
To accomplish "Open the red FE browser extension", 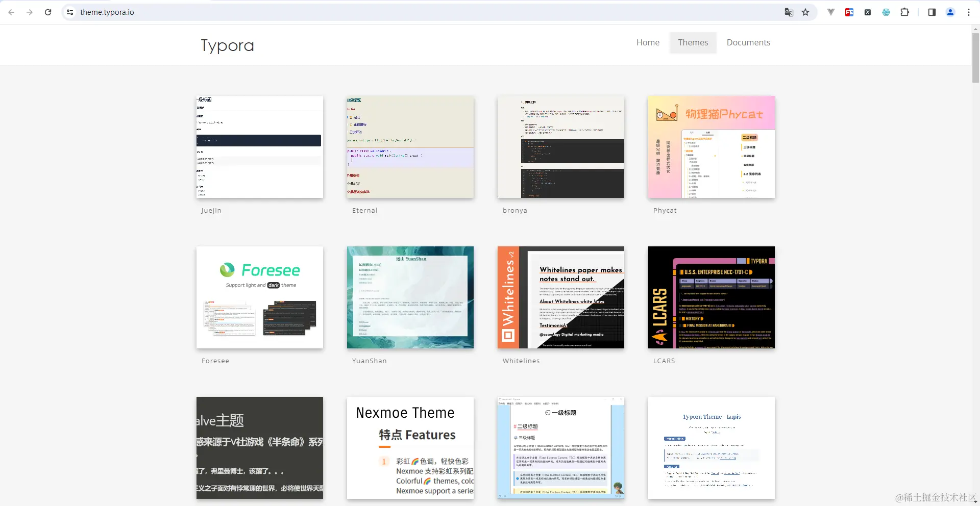I will [x=849, y=12].
